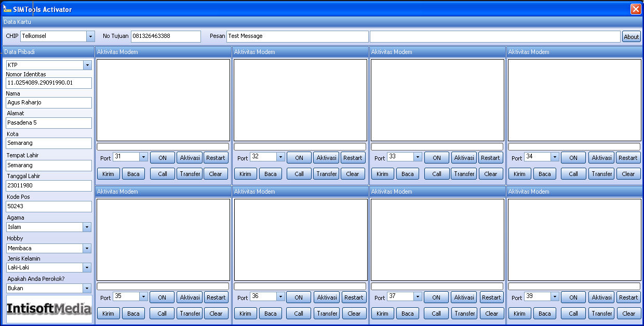Click Aktivasi for port 32 modem
644x326 pixels.
click(326, 158)
